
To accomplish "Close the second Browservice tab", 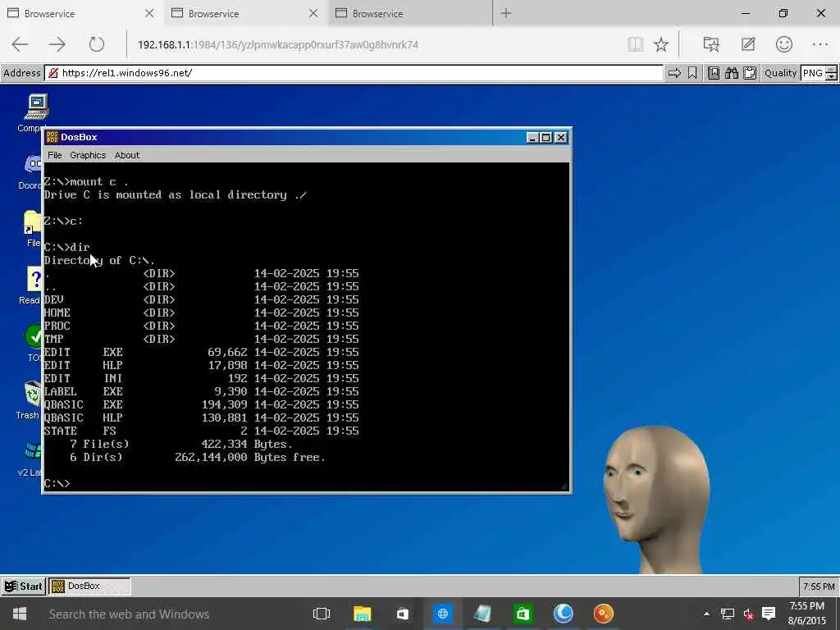I will (313, 13).
